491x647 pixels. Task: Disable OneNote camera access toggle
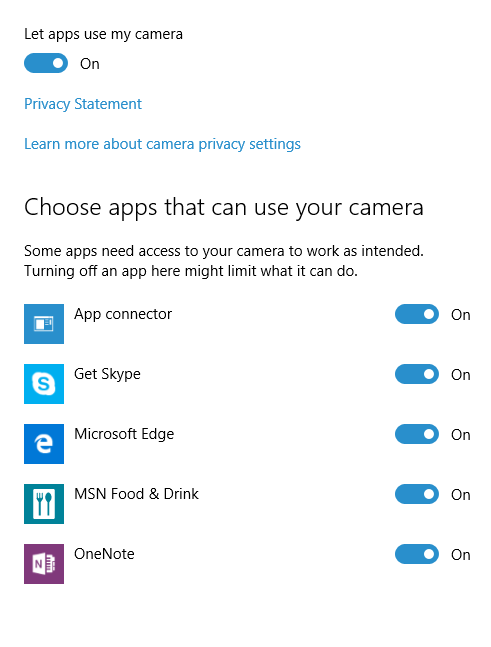point(417,554)
